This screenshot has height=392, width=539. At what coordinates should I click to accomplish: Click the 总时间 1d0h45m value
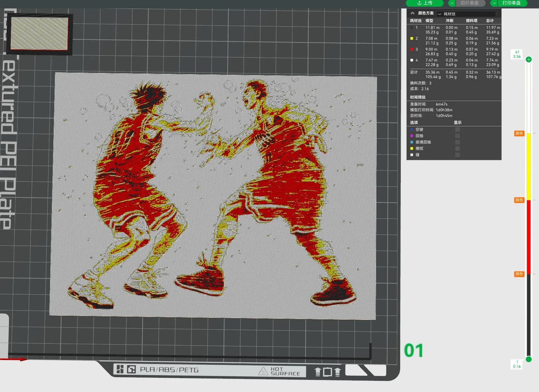click(x=444, y=116)
